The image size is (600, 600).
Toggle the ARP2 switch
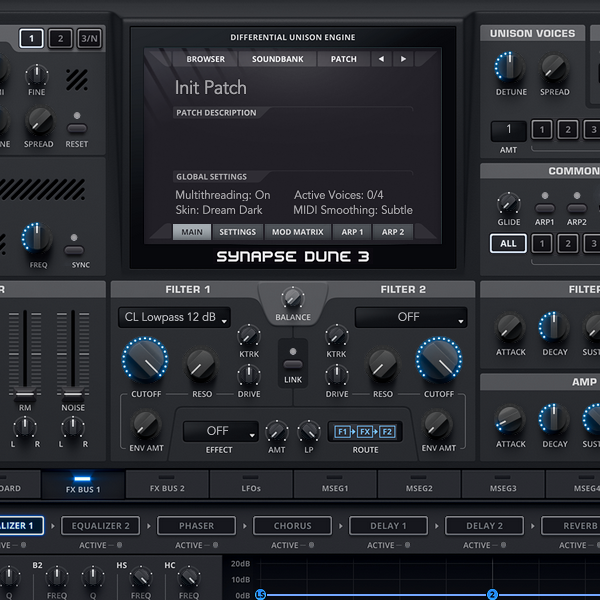click(x=577, y=208)
